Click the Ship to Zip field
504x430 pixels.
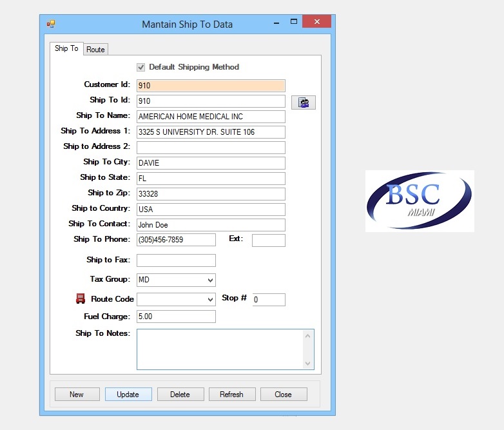(x=211, y=193)
